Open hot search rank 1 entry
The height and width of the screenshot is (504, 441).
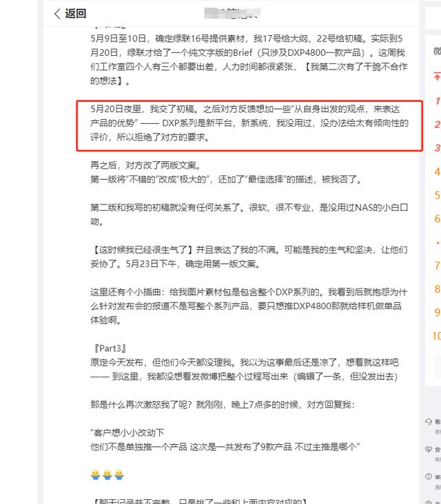click(438, 101)
